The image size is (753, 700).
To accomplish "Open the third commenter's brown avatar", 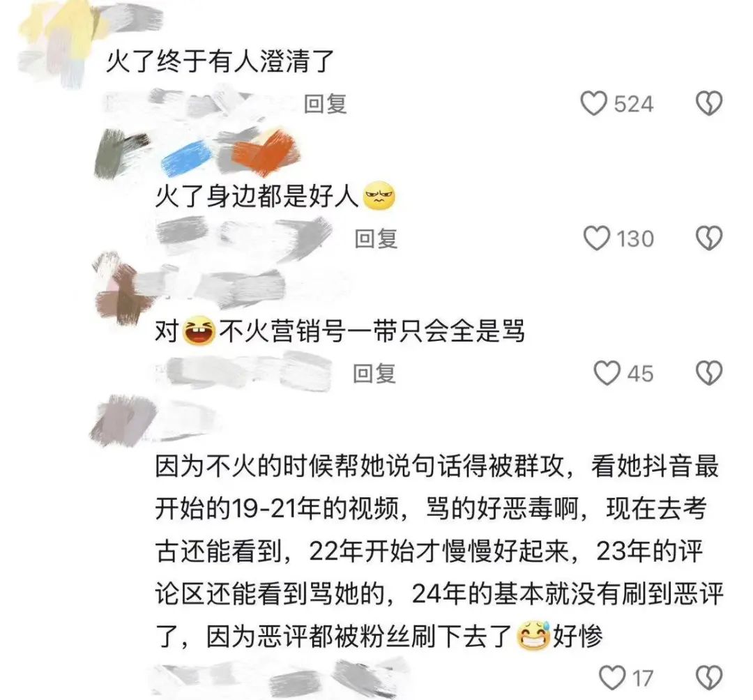I will pos(123,288).
